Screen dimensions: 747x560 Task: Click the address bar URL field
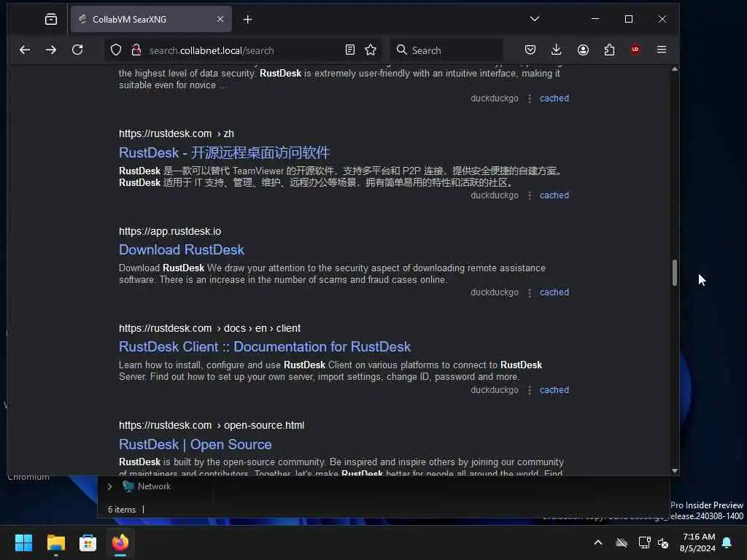243,50
